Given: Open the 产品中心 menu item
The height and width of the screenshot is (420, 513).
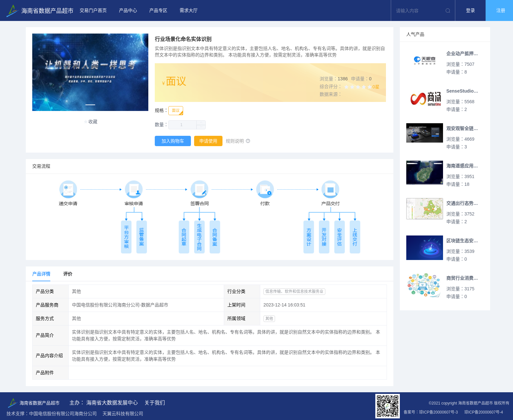Looking at the screenshot, I should click(x=128, y=11).
